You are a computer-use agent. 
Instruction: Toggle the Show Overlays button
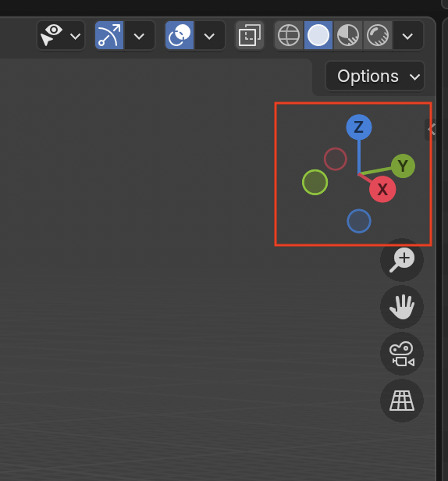tap(180, 35)
